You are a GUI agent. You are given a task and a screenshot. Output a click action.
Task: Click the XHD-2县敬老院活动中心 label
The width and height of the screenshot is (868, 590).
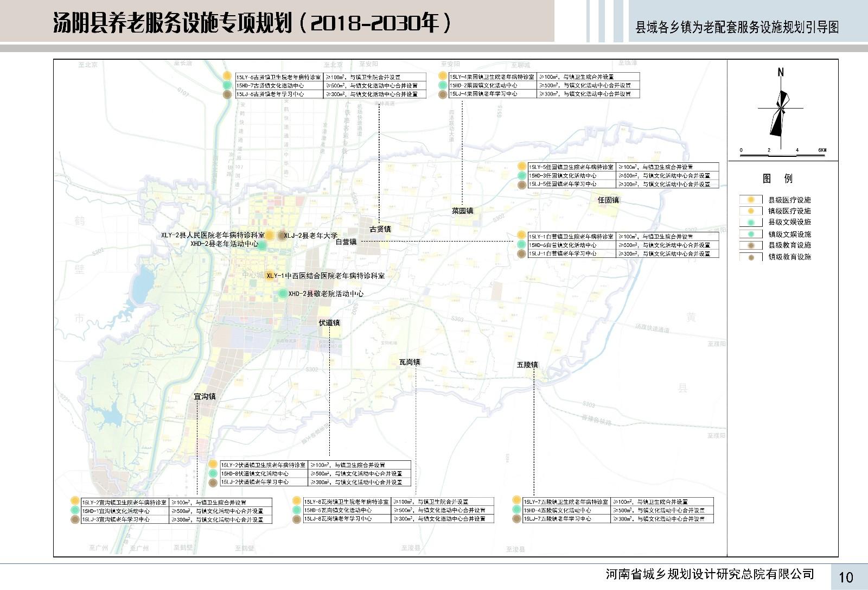326,294
